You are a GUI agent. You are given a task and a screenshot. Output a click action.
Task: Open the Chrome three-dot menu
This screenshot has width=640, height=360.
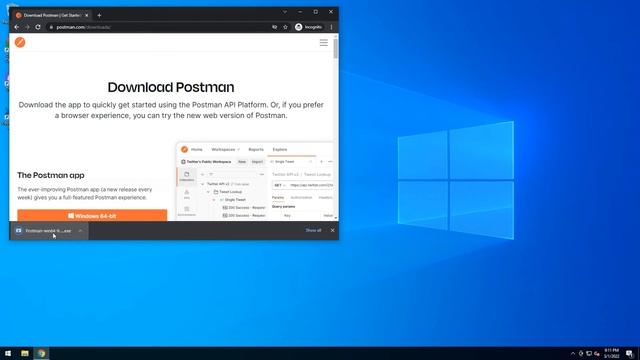(331, 27)
